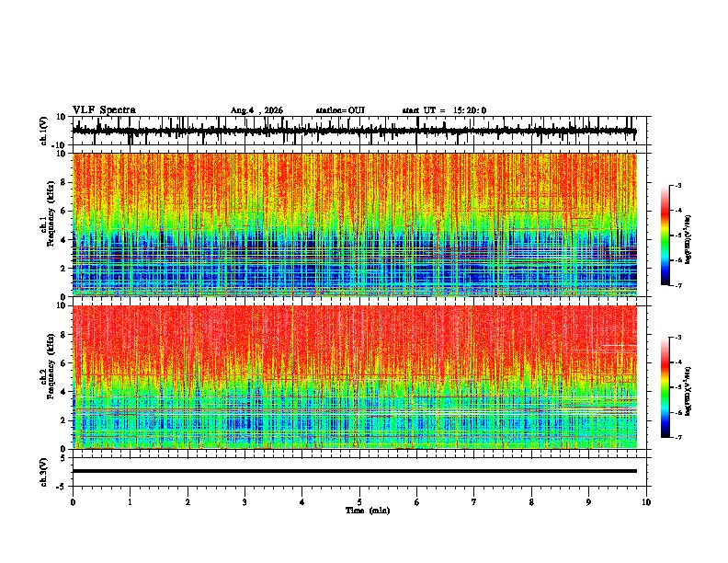
Task: Click the "6" kHz tick on ch.2 frequency axis
Action: point(64,362)
